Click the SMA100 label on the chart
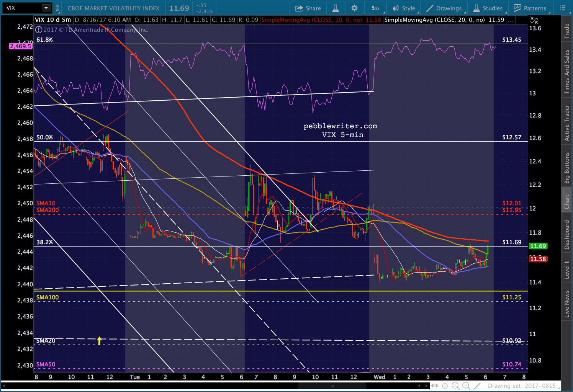The width and height of the screenshot is (573, 392). [47, 297]
